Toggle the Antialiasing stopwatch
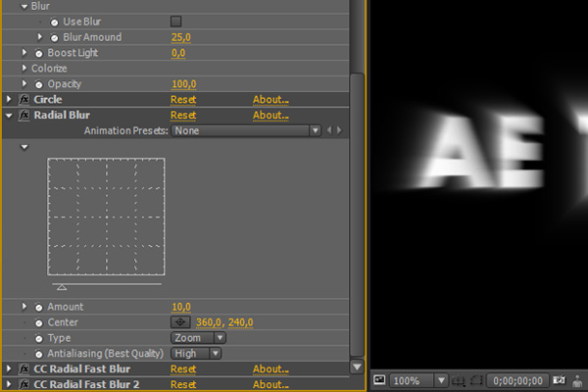The image size is (588, 392). click(38, 354)
